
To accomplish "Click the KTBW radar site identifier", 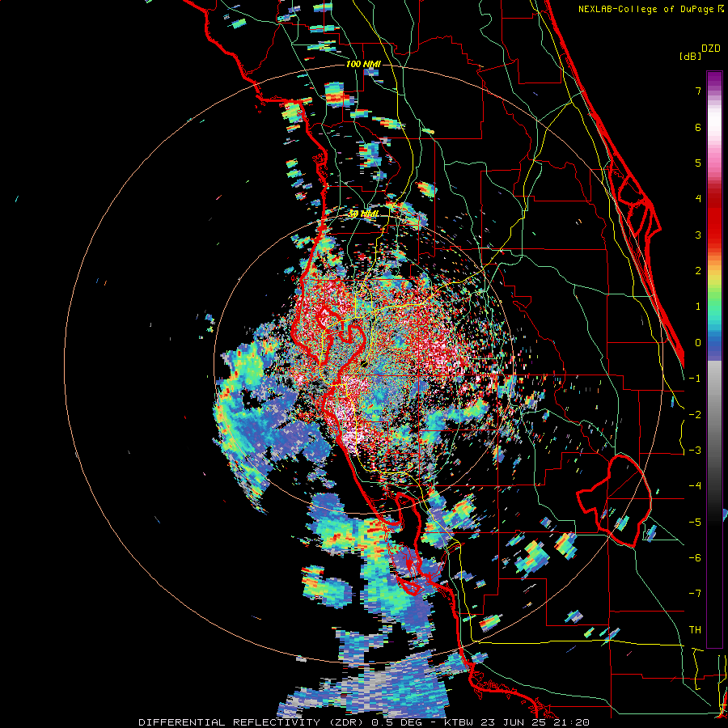I will click(x=460, y=722).
